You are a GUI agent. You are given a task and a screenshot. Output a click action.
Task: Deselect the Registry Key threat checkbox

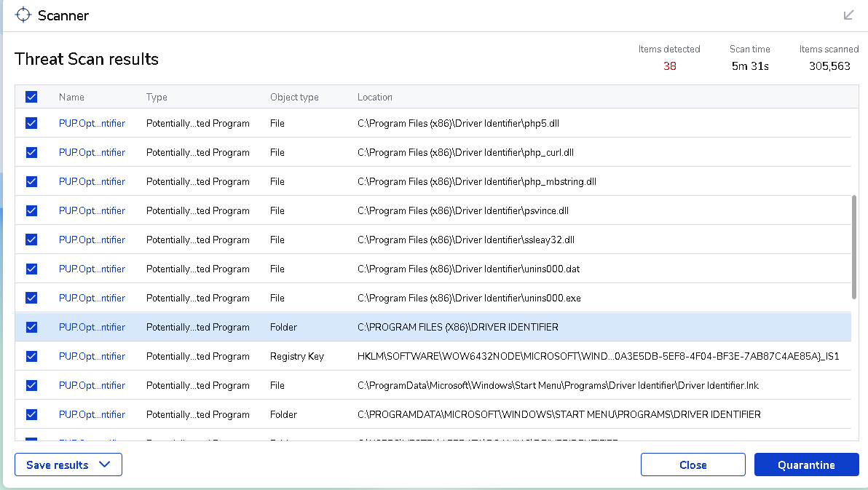pos(31,356)
